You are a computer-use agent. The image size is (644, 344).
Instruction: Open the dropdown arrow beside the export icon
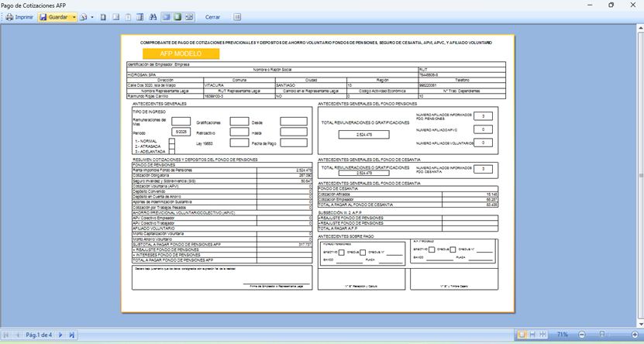click(91, 17)
